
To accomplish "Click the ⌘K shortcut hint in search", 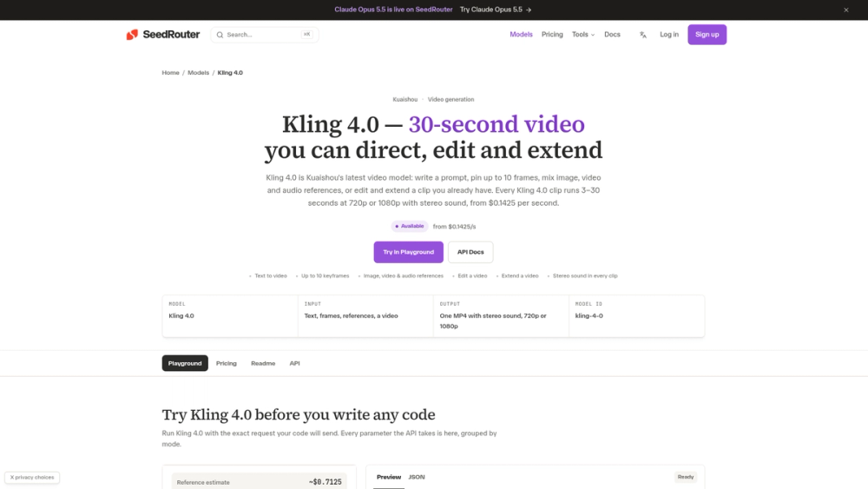I will click(306, 35).
